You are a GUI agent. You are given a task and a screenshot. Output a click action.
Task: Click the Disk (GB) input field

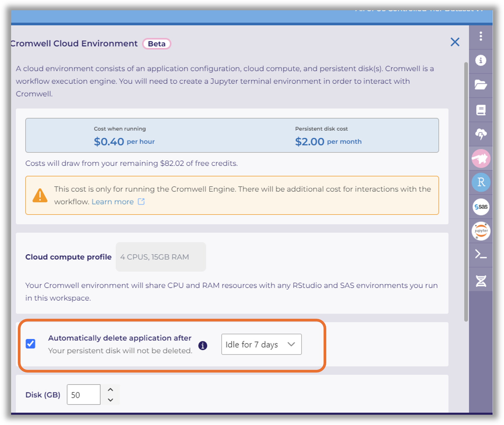[83, 395]
